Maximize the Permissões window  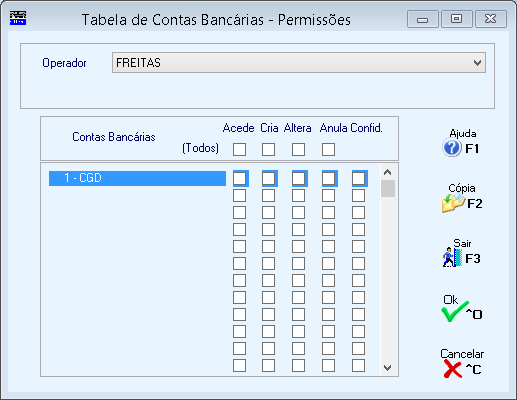(x=456, y=19)
